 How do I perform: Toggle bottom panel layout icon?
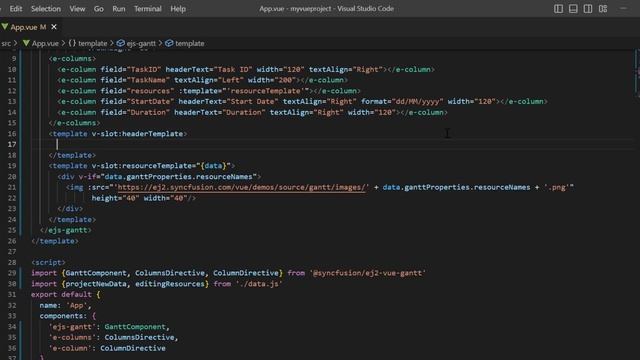coord(573,9)
